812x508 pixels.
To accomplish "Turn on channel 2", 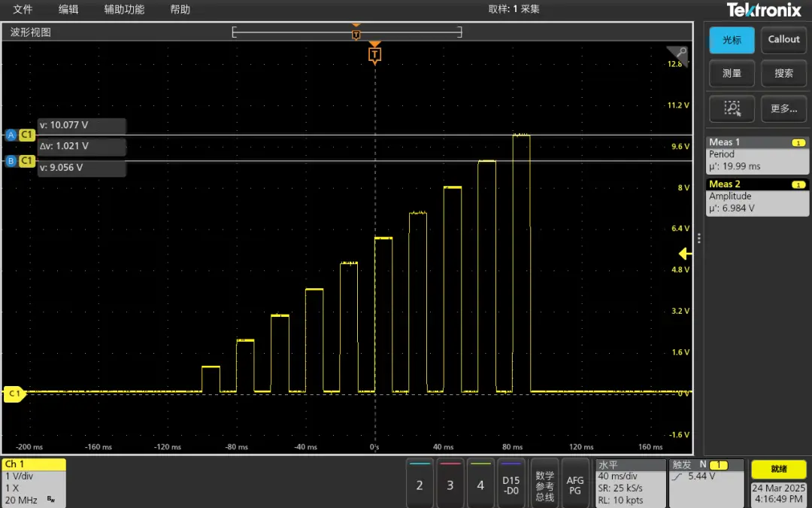I will tap(420, 483).
